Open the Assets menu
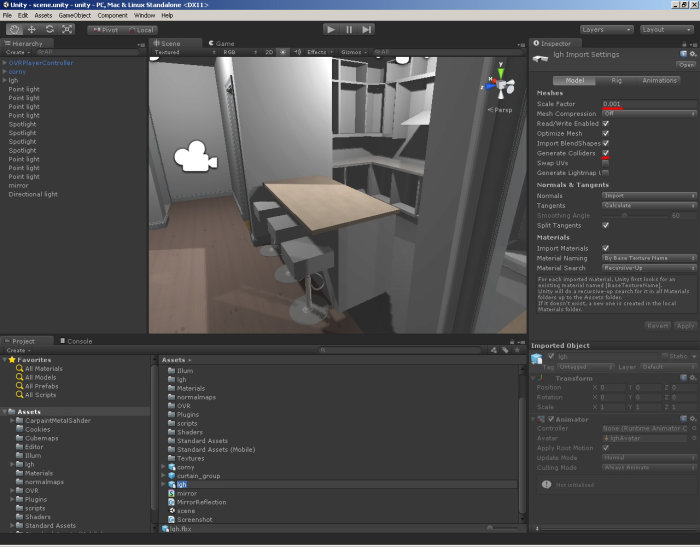 point(43,15)
